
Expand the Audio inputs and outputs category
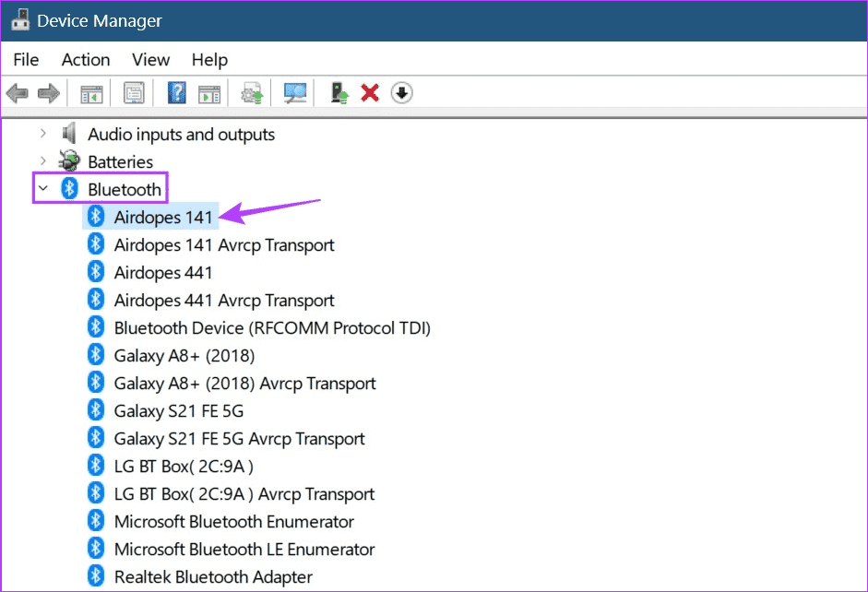[x=43, y=134]
